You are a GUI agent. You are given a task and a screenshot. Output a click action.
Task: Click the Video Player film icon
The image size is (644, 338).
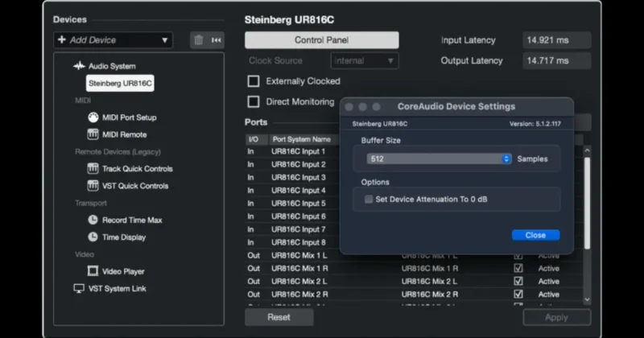point(93,271)
